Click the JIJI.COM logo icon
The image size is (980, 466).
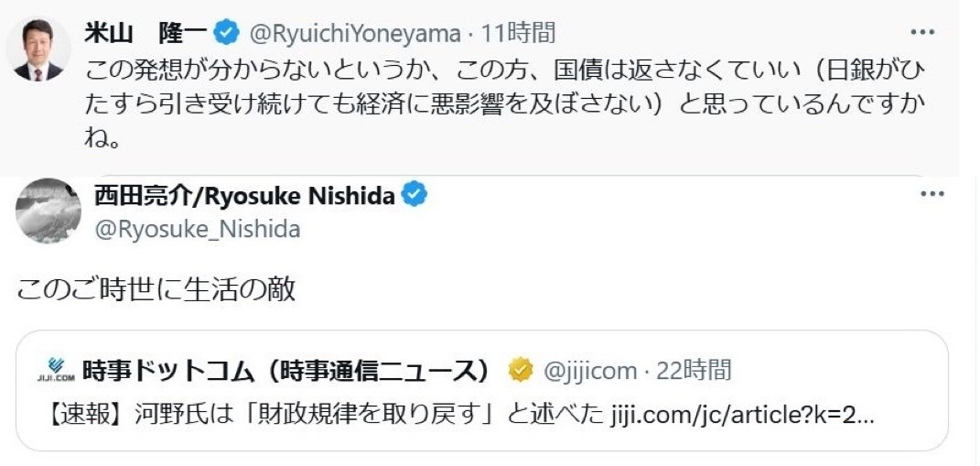click(56, 371)
